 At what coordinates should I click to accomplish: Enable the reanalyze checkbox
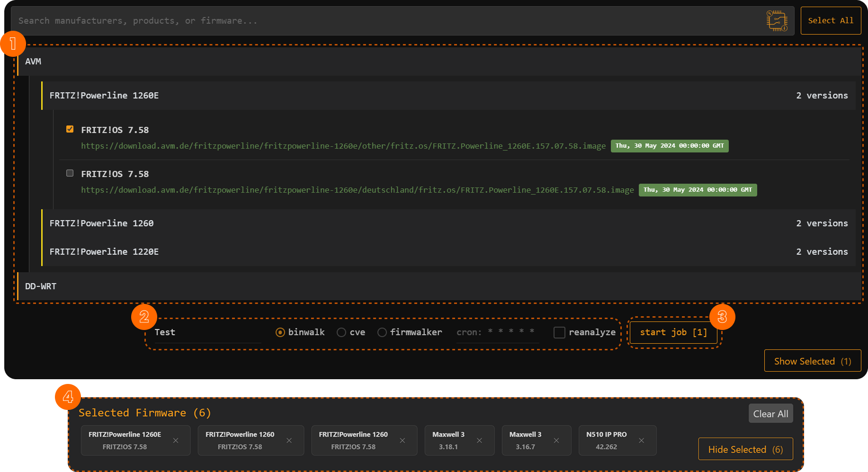(x=559, y=332)
